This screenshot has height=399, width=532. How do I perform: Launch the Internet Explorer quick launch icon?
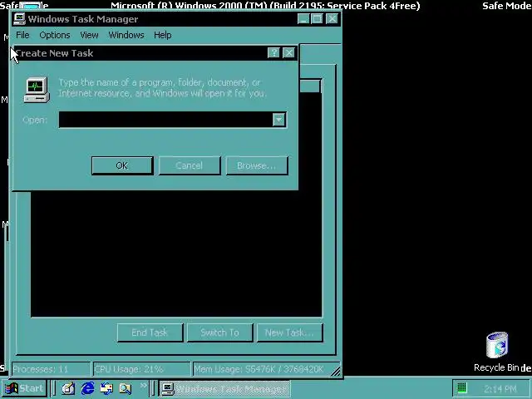click(x=87, y=388)
